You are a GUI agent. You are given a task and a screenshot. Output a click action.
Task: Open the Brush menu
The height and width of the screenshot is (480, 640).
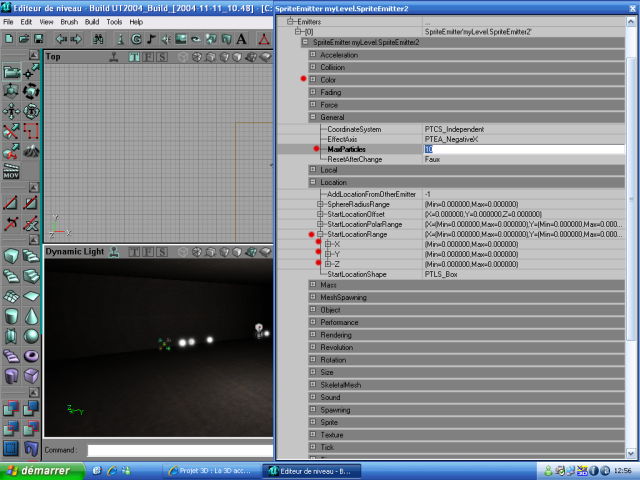pos(69,21)
